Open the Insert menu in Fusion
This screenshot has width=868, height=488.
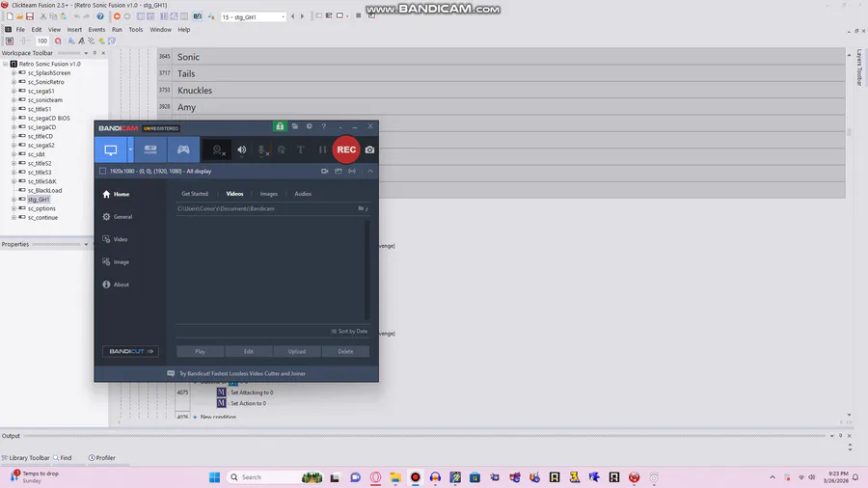tap(74, 30)
